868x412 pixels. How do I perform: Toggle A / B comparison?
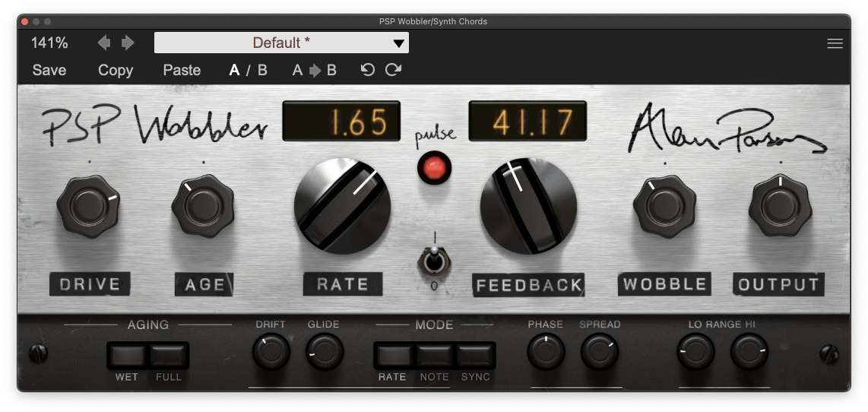[249, 71]
